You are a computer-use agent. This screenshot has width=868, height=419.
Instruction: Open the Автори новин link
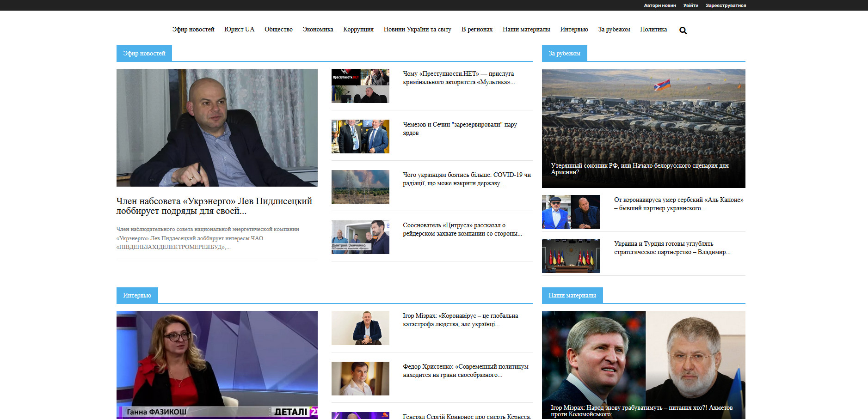(x=659, y=6)
